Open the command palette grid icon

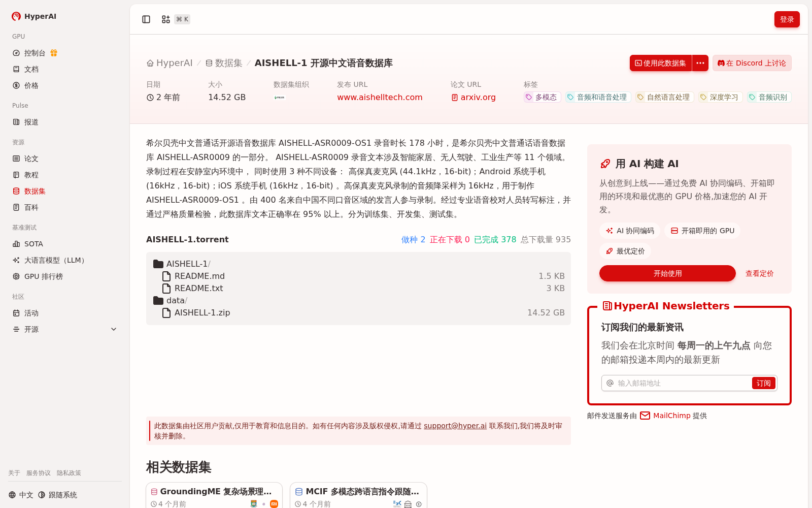[x=166, y=19]
